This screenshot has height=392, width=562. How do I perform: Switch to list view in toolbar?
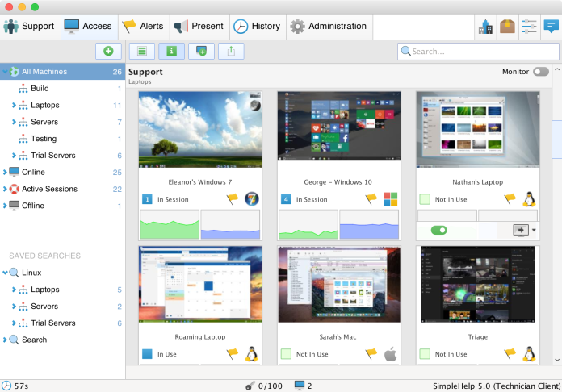coord(141,51)
